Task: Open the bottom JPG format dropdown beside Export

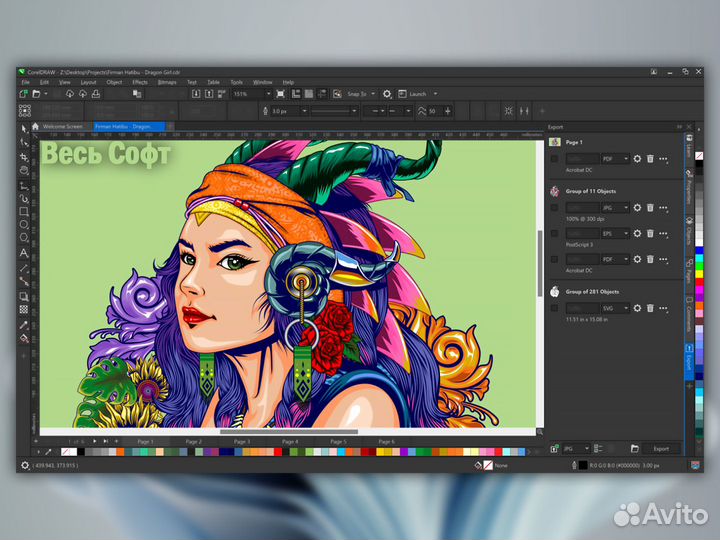Action: click(x=576, y=448)
